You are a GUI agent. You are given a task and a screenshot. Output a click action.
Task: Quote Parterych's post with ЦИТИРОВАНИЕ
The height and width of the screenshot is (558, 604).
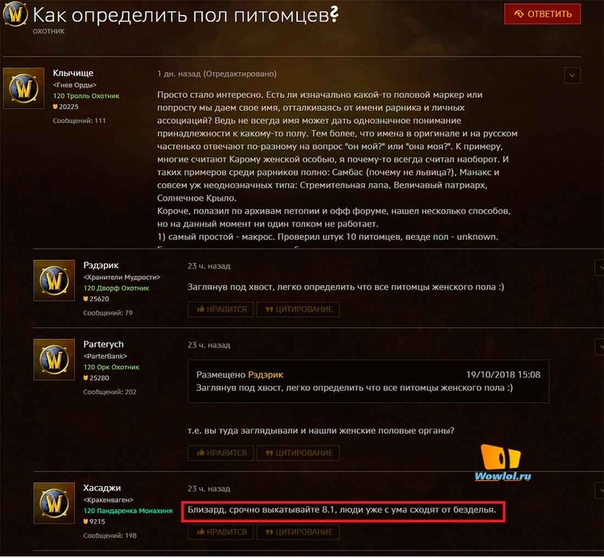(299, 453)
